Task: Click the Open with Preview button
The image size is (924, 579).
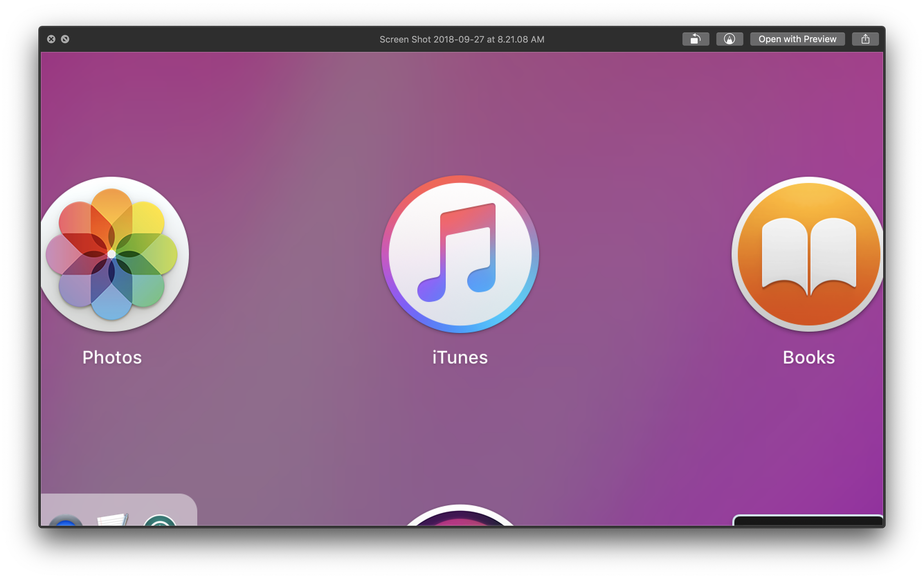Action: coord(797,39)
